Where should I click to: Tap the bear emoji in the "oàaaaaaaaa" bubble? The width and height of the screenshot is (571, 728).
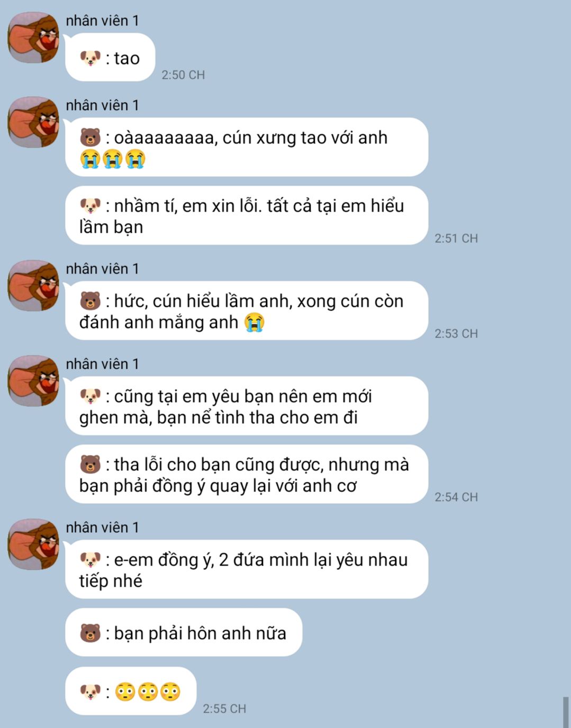90,138
